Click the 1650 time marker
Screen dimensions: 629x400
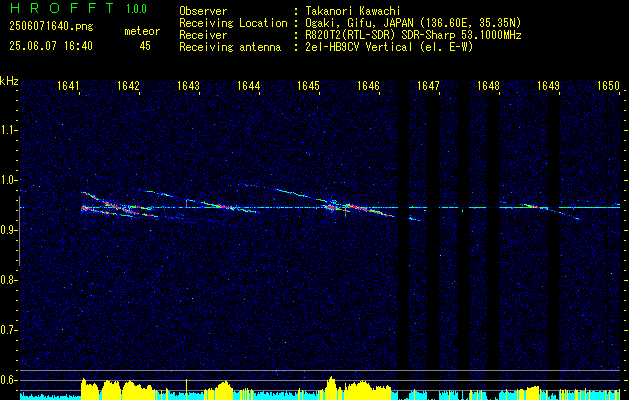[609, 85]
